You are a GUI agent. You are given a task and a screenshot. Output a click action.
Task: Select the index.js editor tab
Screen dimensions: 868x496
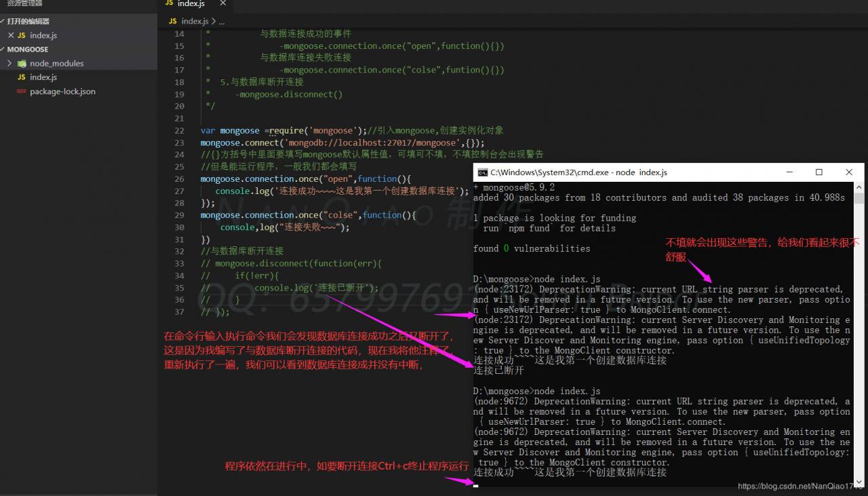pos(195,5)
